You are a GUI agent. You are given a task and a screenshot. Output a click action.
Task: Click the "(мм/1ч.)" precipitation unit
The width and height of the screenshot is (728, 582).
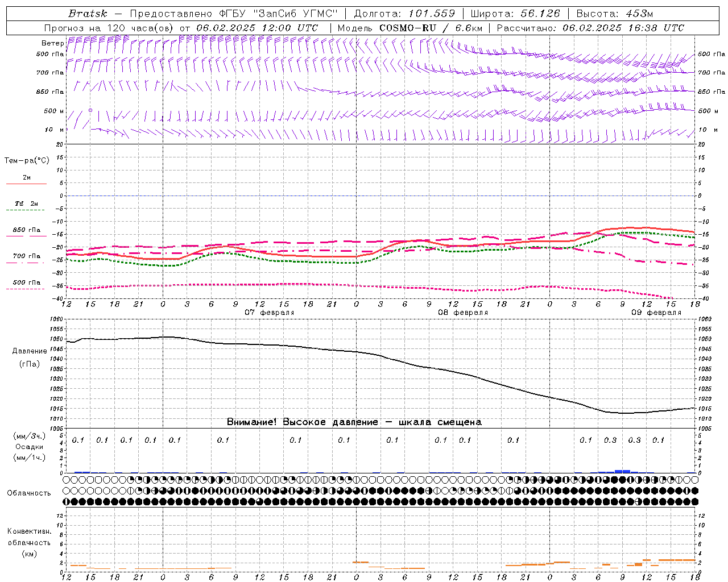click(x=30, y=458)
